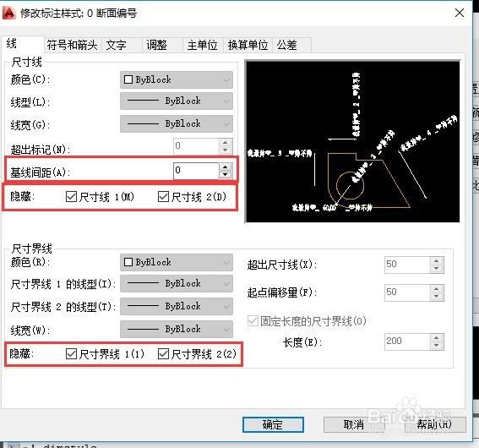Click 尺寸线 color ByBlock swatch box
Screen dimensions: 479x448
pos(128,79)
